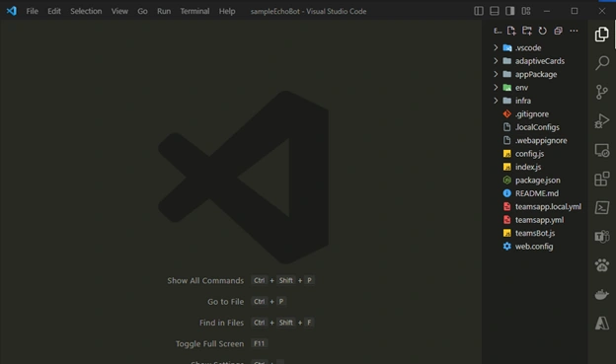Viewport: 616px width, 364px height.
Task: Open the paw print extension view
Action: click(x=602, y=265)
